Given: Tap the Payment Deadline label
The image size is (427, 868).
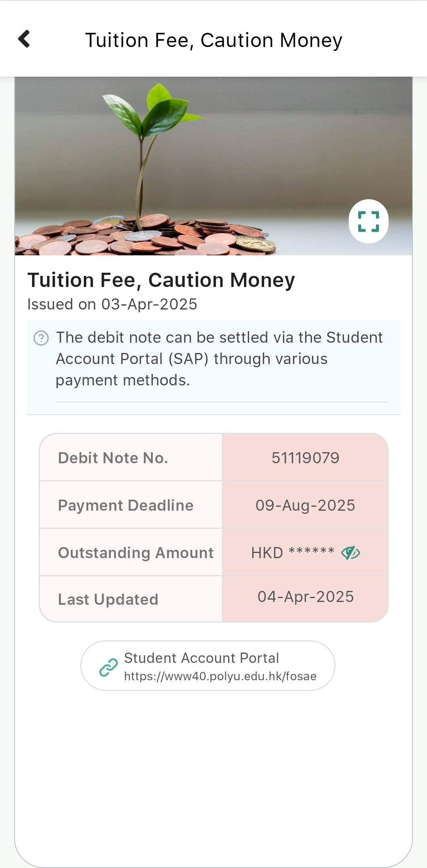Looking at the screenshot, I should (x=126, y=505).
